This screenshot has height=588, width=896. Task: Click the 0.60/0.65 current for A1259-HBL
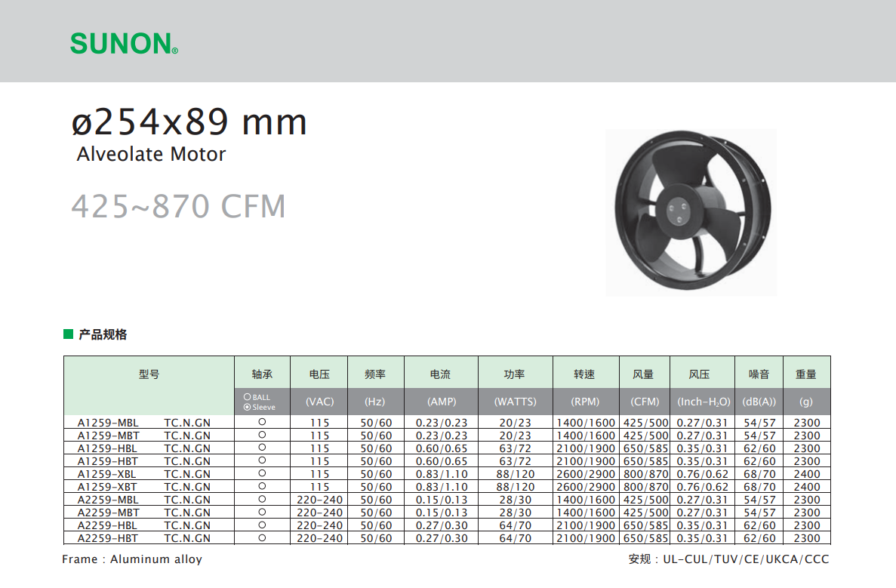(x=442, y=448)
